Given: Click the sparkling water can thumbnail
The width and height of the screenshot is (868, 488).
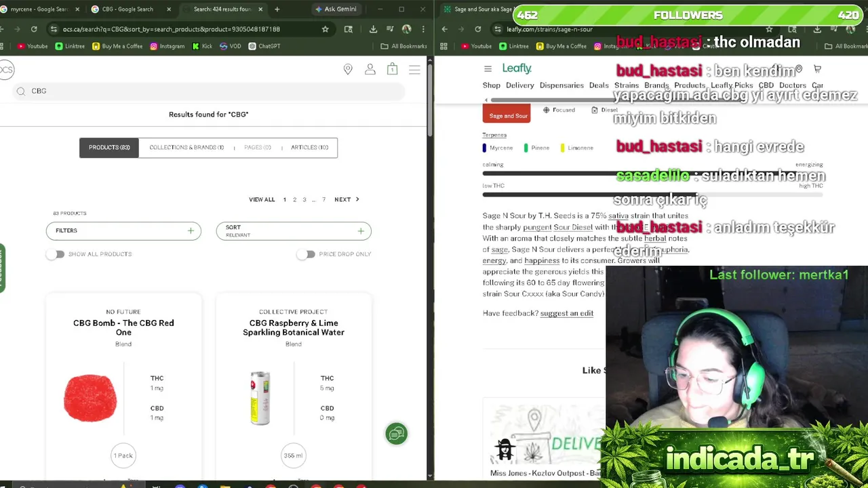Looking at the screenshot, I should tap(260, 398).
